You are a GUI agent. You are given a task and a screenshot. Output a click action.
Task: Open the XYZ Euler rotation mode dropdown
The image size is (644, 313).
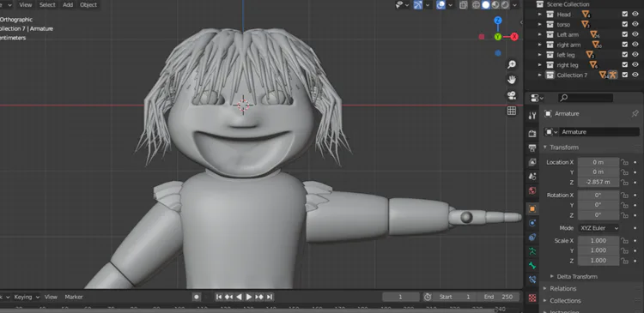coord(598,227)
